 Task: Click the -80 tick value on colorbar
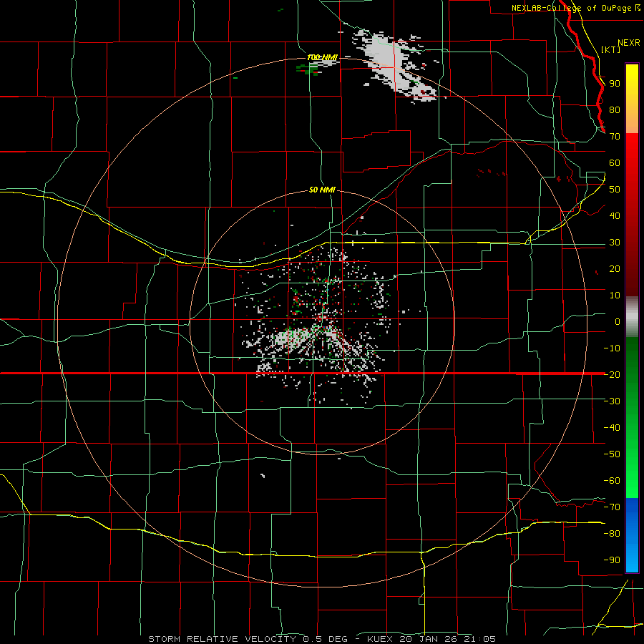point(612,534)
